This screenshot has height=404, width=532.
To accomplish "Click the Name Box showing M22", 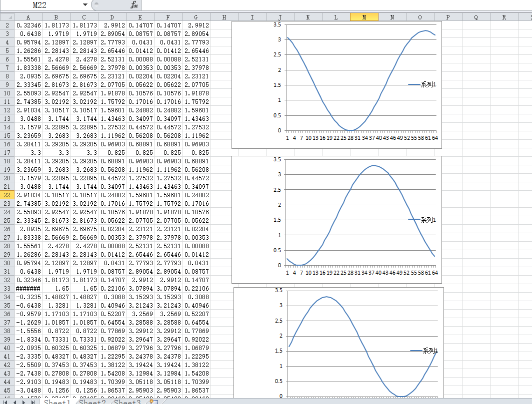I will pos(39,5).
